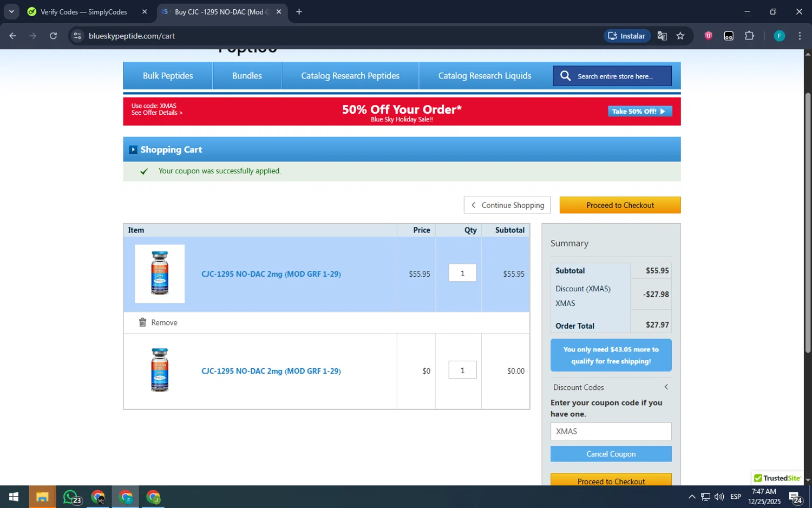Open free CJC-1295 product thumbnail
Viewport: 812px width, 508px height.
click(160, 370)
